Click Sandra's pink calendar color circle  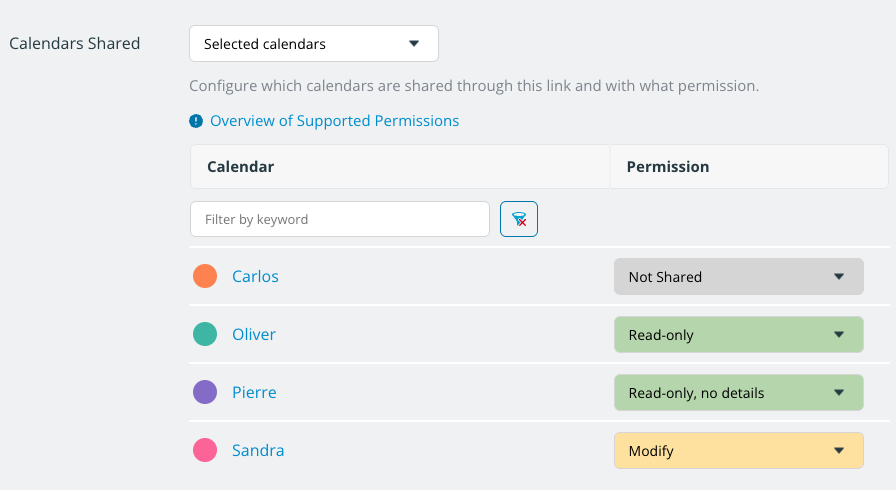[205, 450]
